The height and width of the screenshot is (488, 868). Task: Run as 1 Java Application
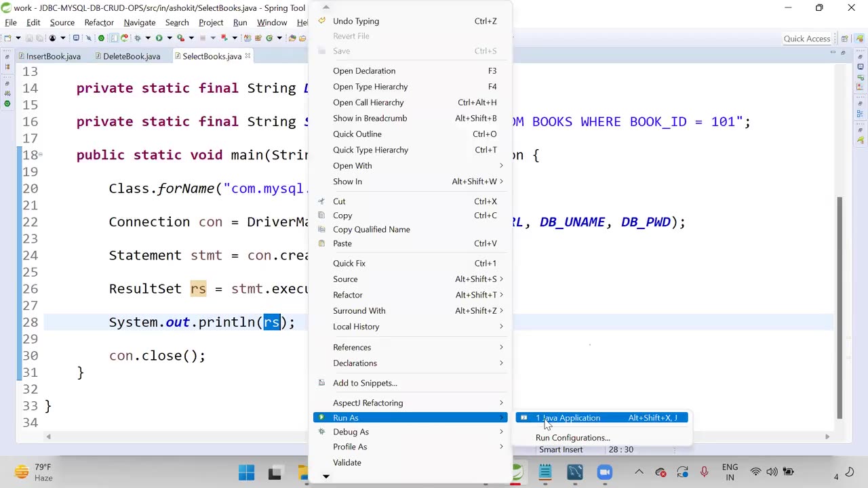(x=601, y=418)
